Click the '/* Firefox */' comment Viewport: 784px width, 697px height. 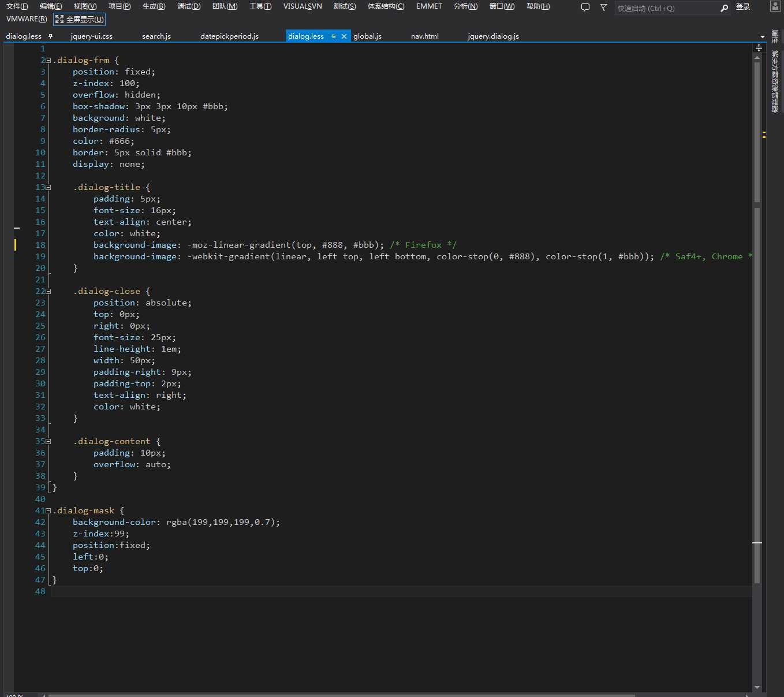click(x=423, y=245)
